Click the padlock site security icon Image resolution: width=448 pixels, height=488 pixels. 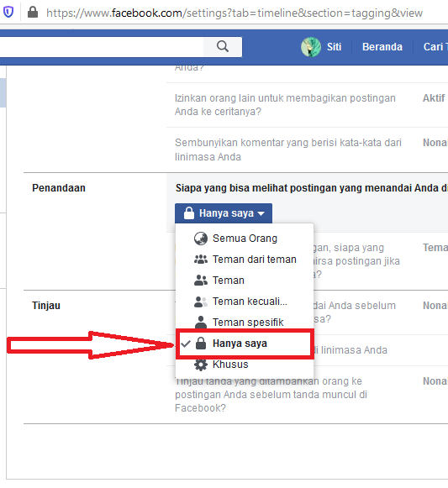click(33, 12)
